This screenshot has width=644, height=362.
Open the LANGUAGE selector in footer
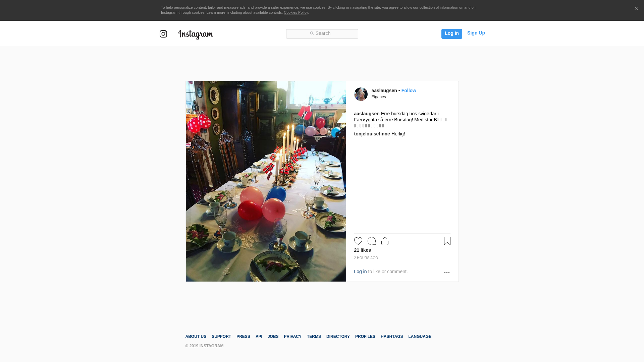[420, 337]
